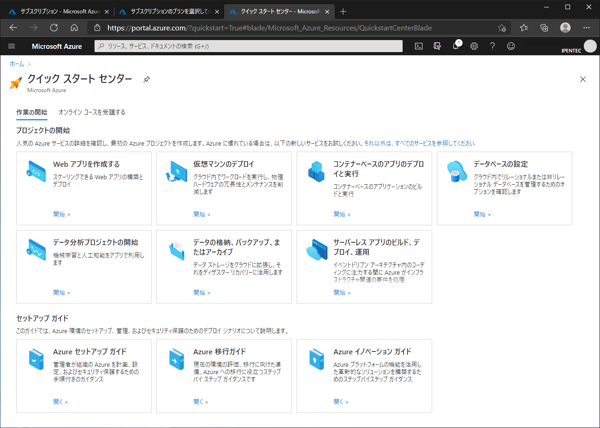Click the Web アプリを作成する card icon
600x428 pixels.
point(36,171)
